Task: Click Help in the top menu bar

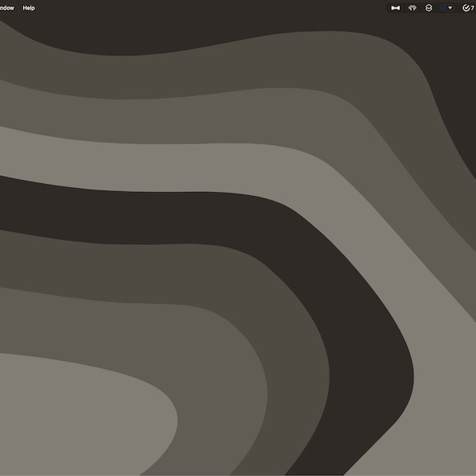Action: [x=29, y=8]
